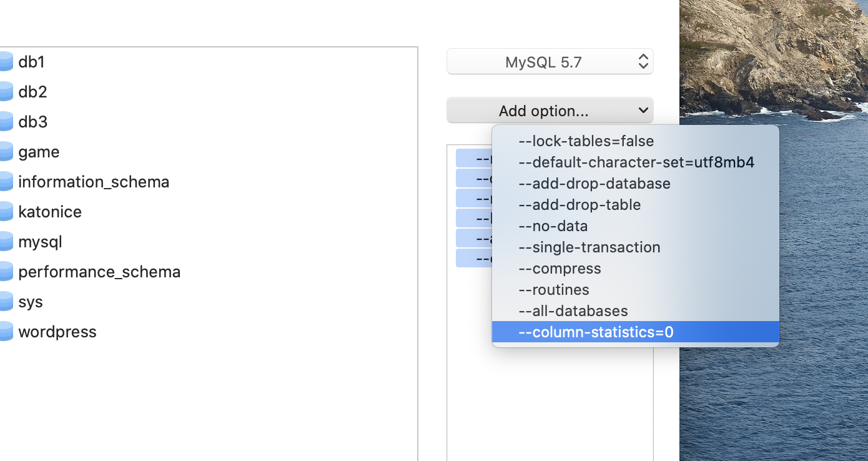Viewport: 868px width, 461px height.
Task: Choose --no-data from the options menu
Action: [553, 226]
